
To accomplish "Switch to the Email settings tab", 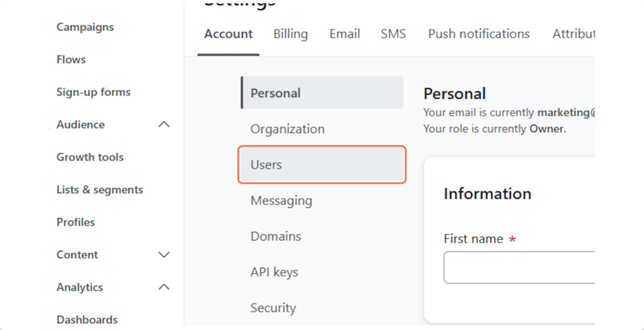I will coord(344,34).
